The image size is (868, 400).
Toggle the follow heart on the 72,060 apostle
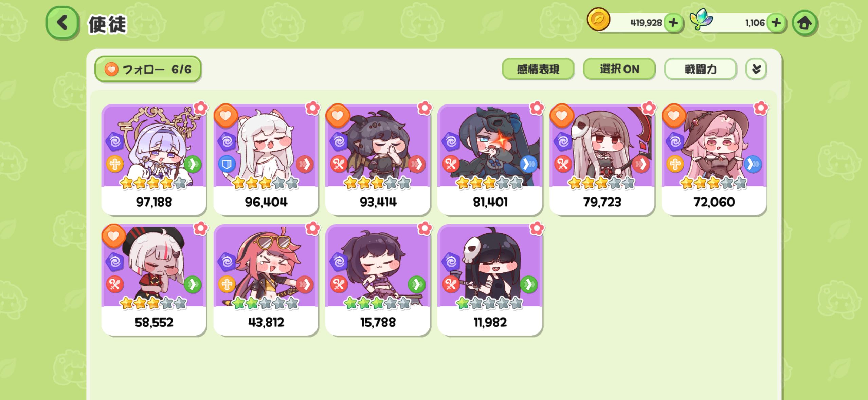coord(673,116)
